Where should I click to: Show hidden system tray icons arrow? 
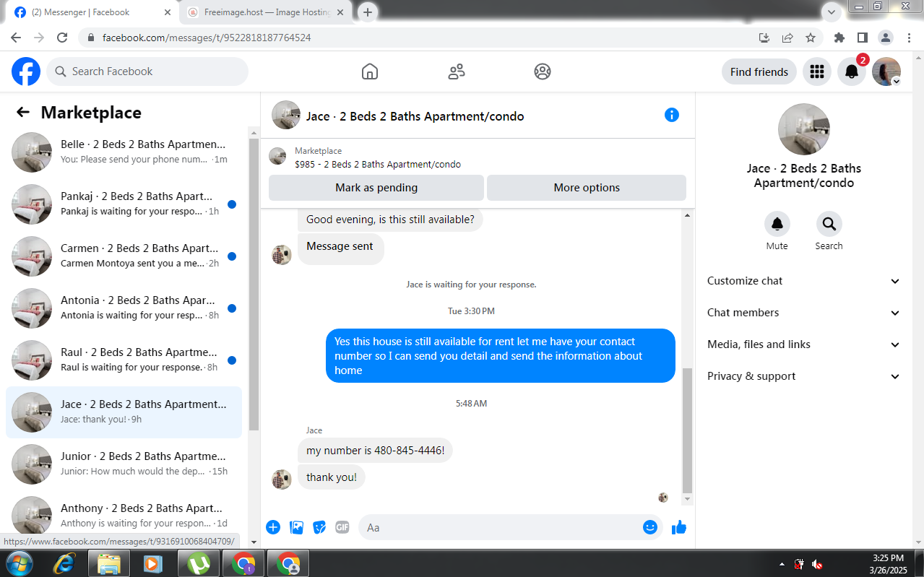point(782,564)
